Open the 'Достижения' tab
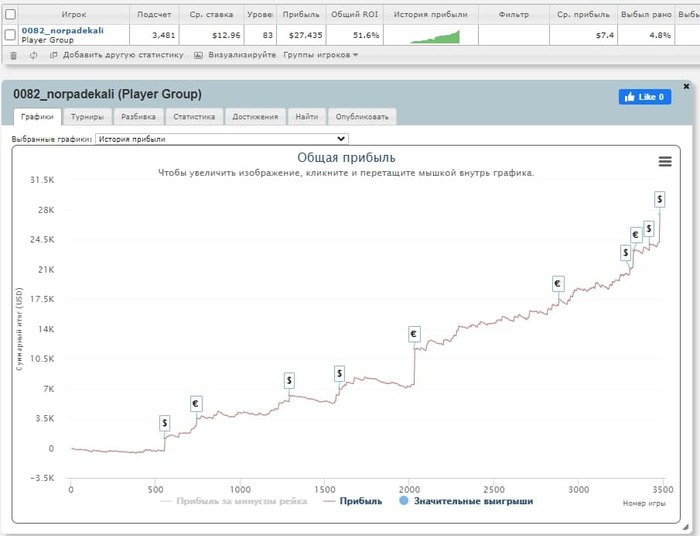Image resolution: width=700 pixels, height=536 pixels. [x=255, y=116]
